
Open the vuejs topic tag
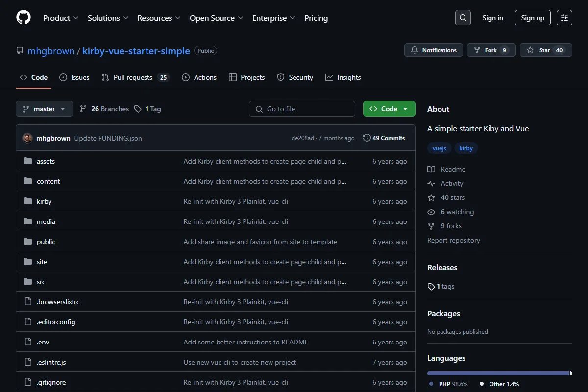[440, 148]
